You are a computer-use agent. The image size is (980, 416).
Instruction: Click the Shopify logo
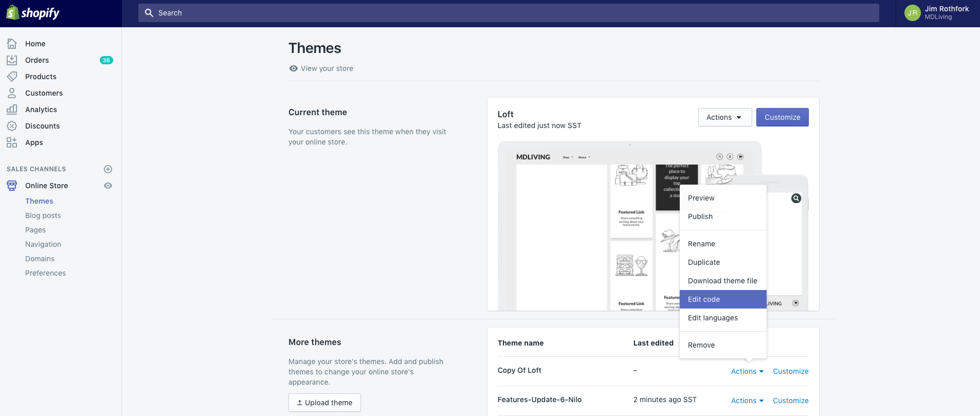click(33, 13)
